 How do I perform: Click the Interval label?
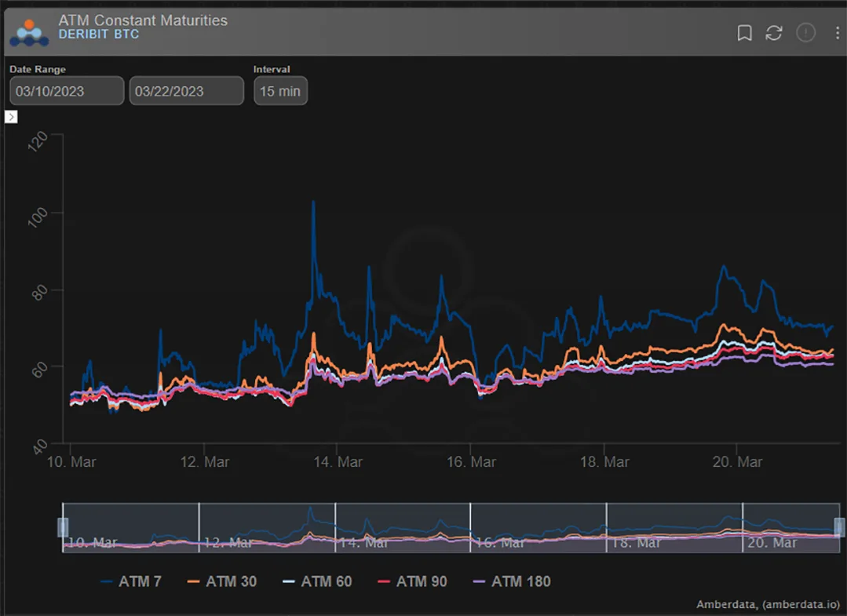(x=272, y=69)
